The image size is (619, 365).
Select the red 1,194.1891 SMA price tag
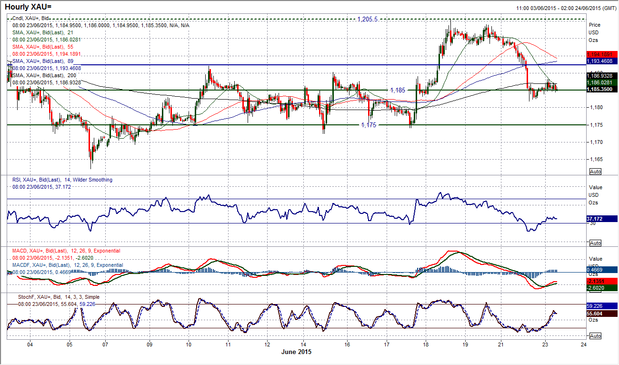[602, 55]
